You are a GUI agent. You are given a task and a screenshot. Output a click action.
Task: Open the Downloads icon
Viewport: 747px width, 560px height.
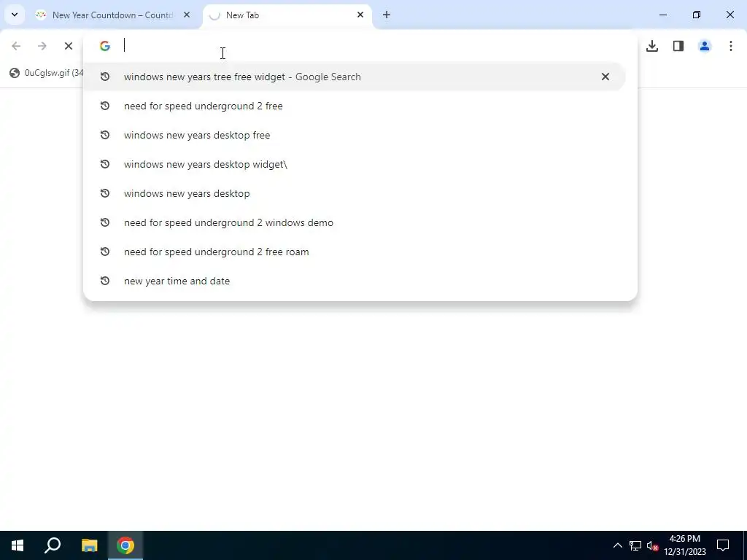[x=652, y=46]
